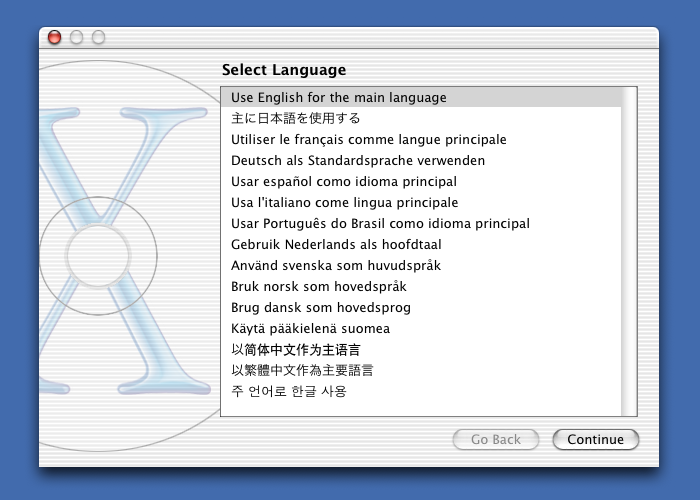Click the Continue button
700x500 pixels.
[596, 439]
